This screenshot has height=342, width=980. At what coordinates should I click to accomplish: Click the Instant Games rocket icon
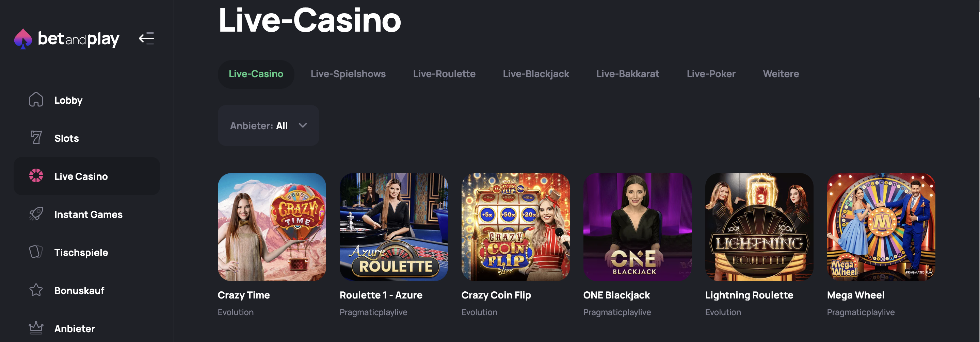pos(36,214)
